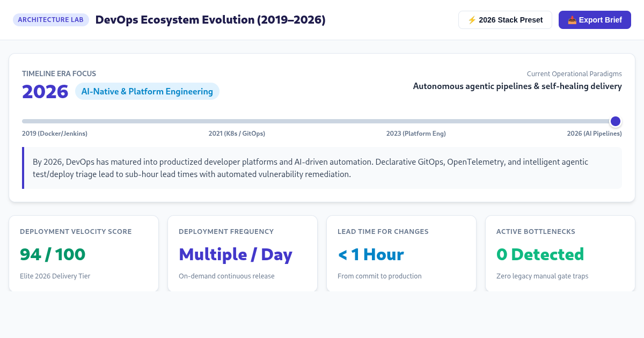Click the Autonomous agentic pipelines heading
This screenshot has width=644, height=338.
click(517, 86)
